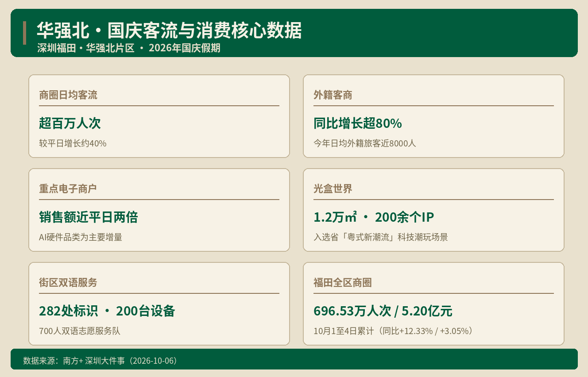Click the 福田全区商圈 card heading

point(343,283)
